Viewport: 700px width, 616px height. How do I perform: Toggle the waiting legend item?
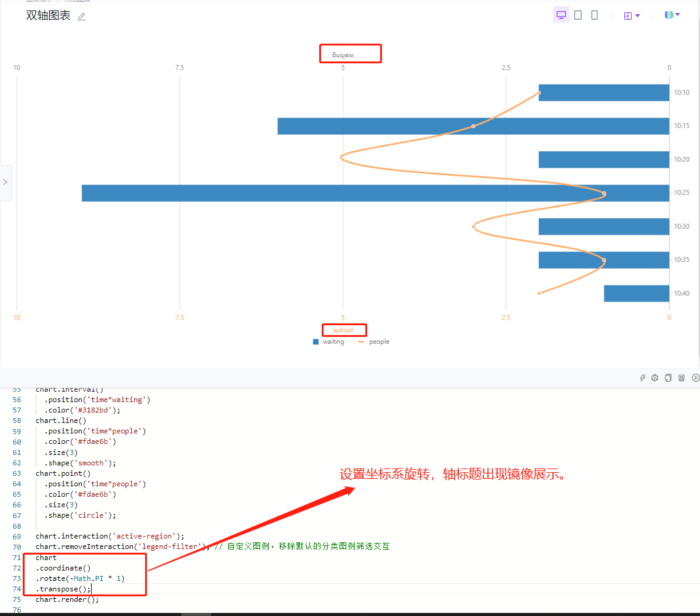pyautogui.click(x=328, y=342)
